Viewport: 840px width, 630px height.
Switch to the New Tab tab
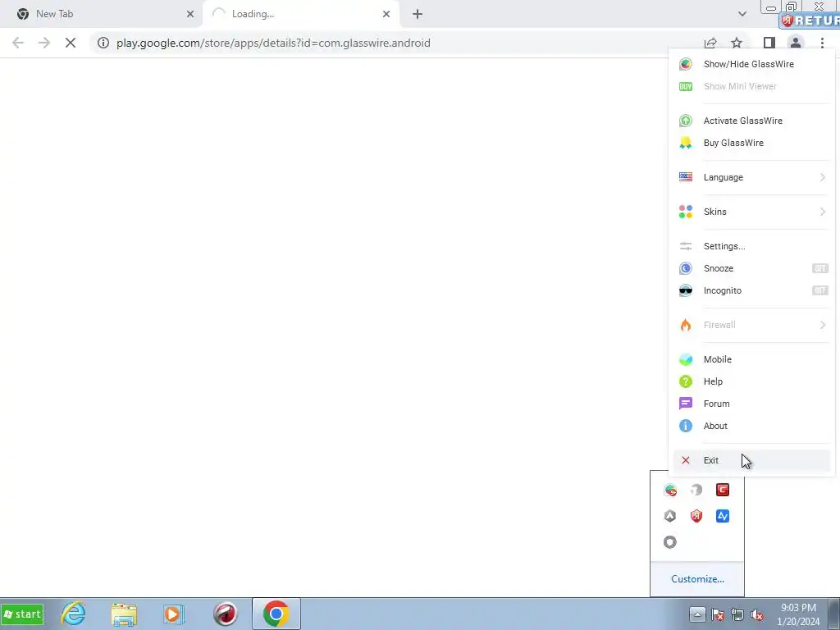(x=102, y=14)
